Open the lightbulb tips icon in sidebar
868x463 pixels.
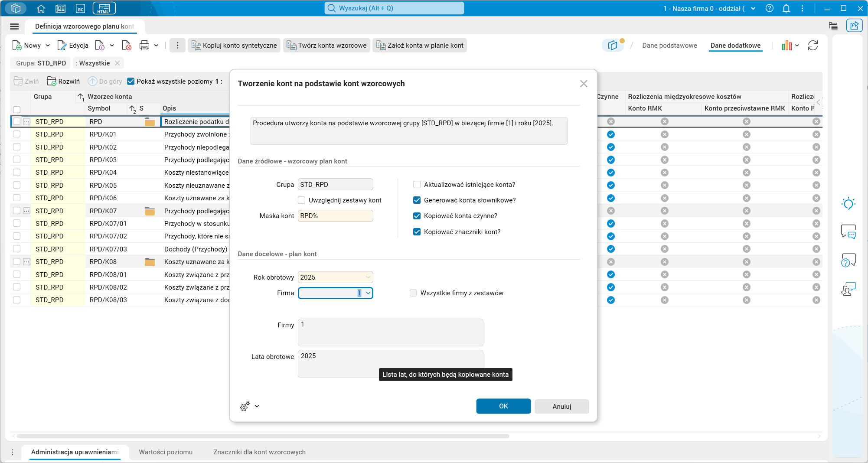pyautogui.click(x=848, y=204)
